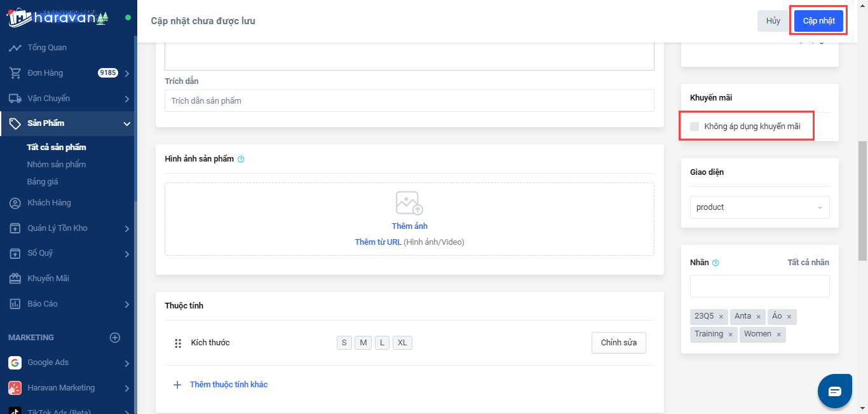The image size is (868, 414).
Task: Tick Không áp dụng khuyến mãi checkbox
Action: pyautogui.click(x=695, y=127)
